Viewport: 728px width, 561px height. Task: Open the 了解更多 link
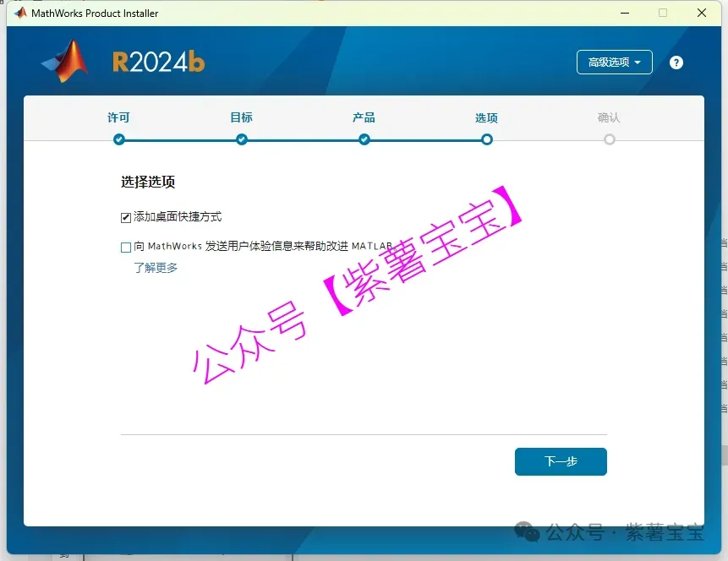click(x=156, y=268)
